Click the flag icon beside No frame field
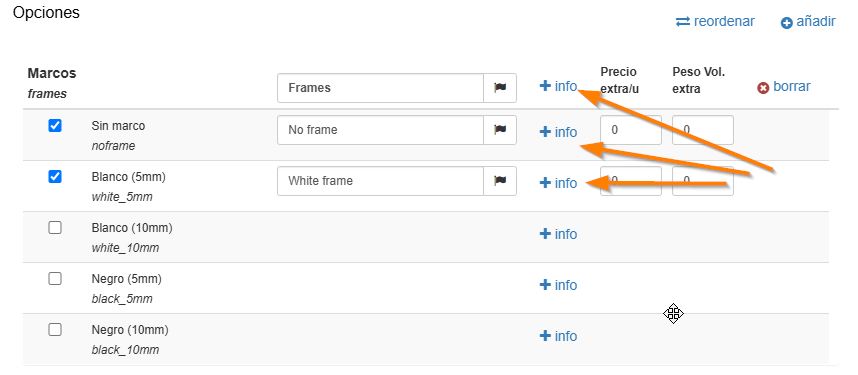The image size is (858, 375). [500, 130]
